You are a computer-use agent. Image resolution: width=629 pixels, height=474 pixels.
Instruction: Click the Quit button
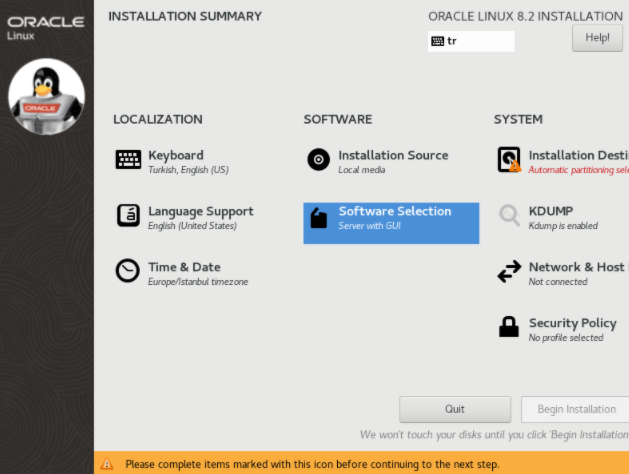coord(455,409)
